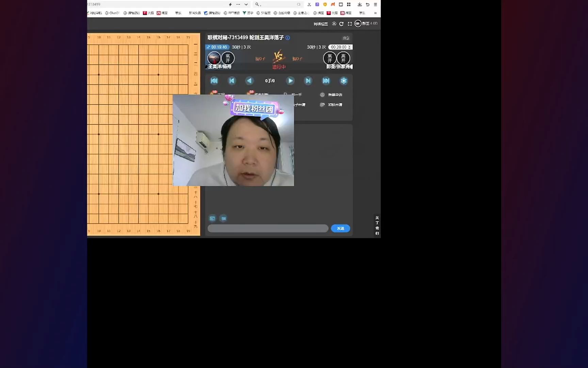Screen dimensions: 588x368
Task: Open the ChatGPT bookmark
Action: click(112, 13)
